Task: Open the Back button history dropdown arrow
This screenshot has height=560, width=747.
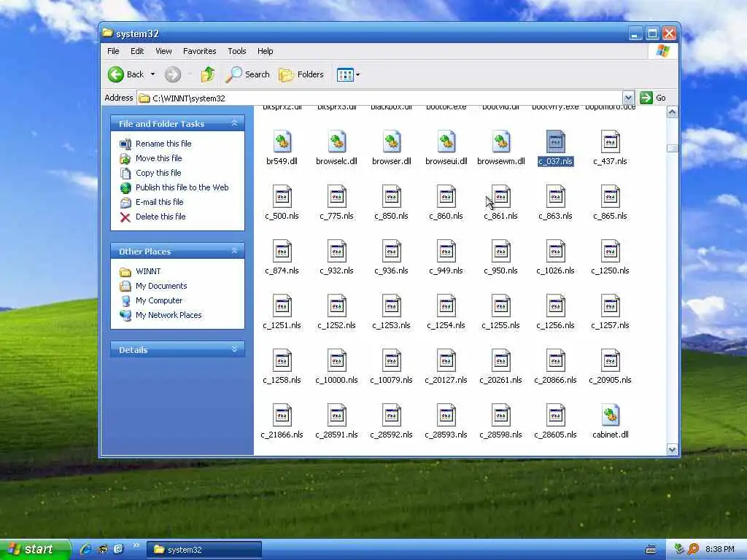Action: click(152, 74)
